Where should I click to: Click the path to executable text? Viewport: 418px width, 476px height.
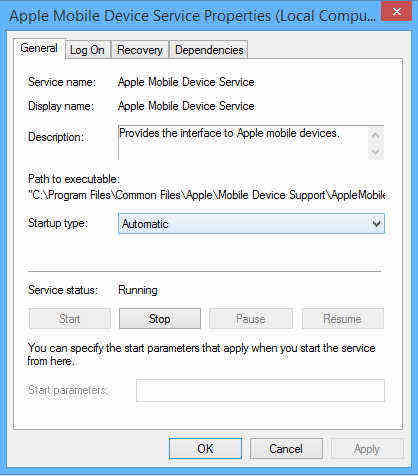coord(207,195)
